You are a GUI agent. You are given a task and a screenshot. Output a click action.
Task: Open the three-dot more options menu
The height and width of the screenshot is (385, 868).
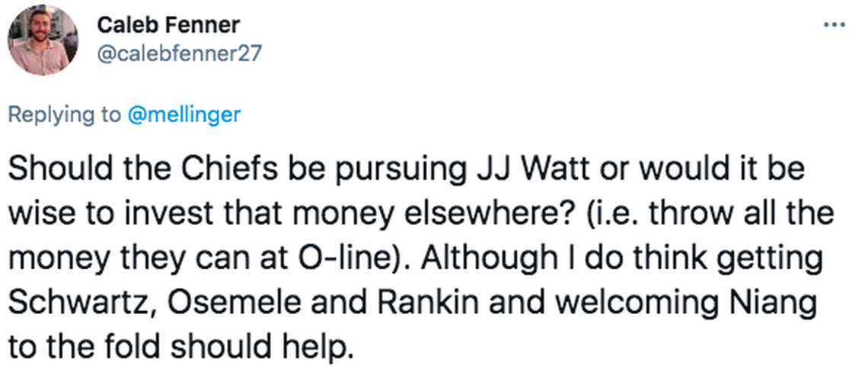834,25
